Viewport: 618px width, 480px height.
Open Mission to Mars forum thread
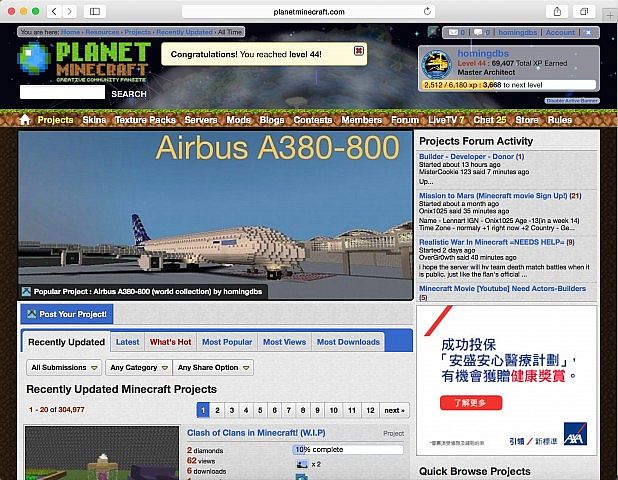click(500, 195)
